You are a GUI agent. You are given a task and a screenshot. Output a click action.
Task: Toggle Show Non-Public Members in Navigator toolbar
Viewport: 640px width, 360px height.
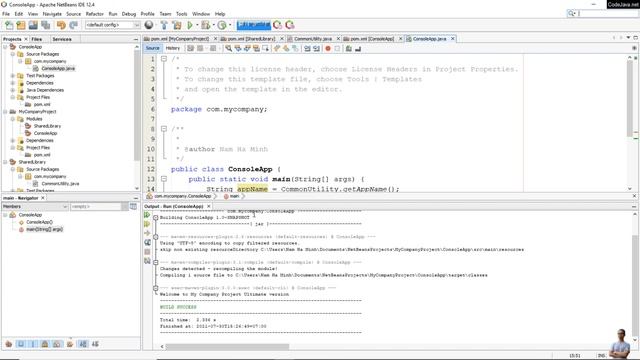point(45,344)
